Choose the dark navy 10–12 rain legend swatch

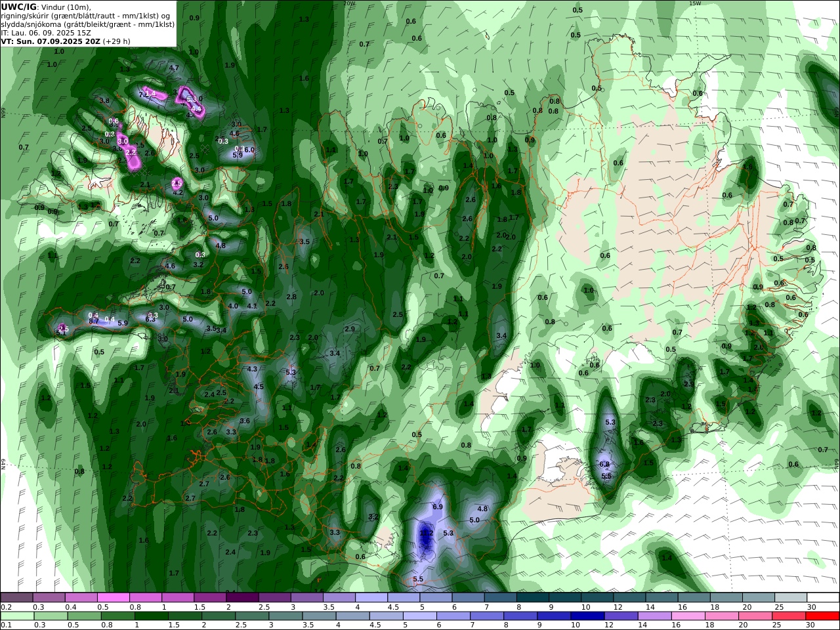(586, 616)
